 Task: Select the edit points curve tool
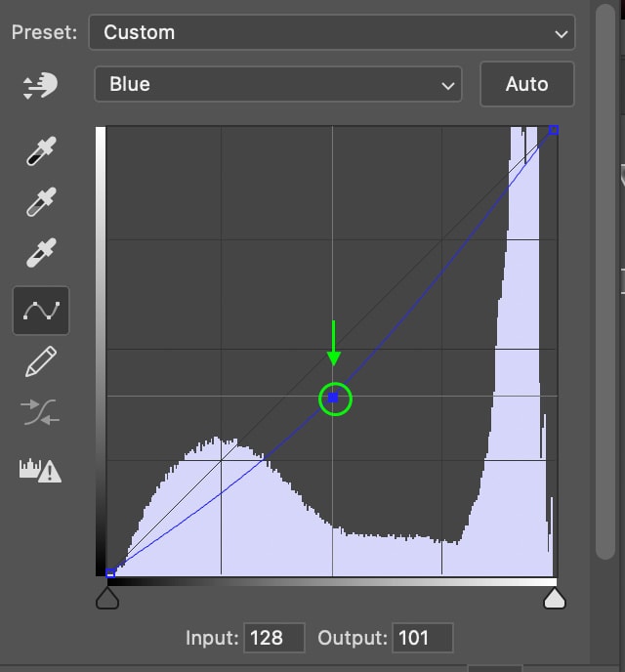pos(41,311)
